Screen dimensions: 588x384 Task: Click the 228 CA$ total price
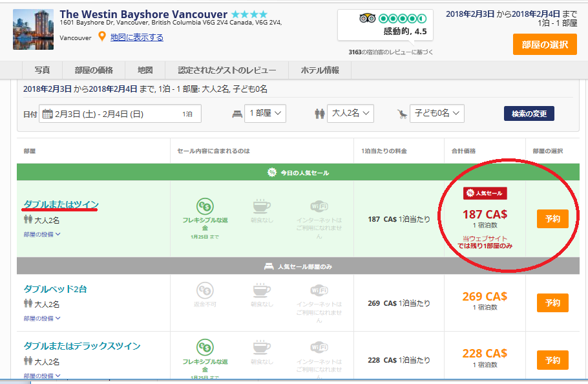(x=485, y=353)
